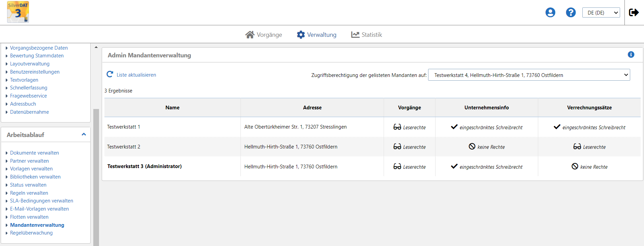
Task: Click the gear icon next to Verwaltung
Action: pos(301,35)
